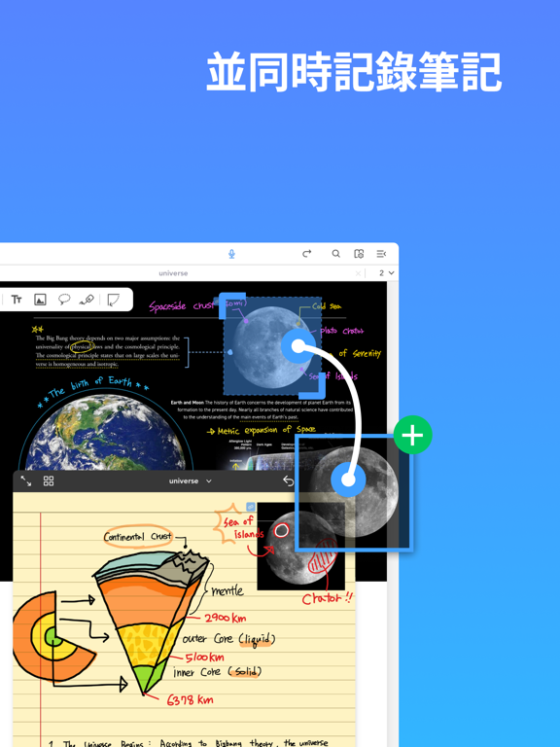Click the "Continental Crust" handwritten label

138,537
